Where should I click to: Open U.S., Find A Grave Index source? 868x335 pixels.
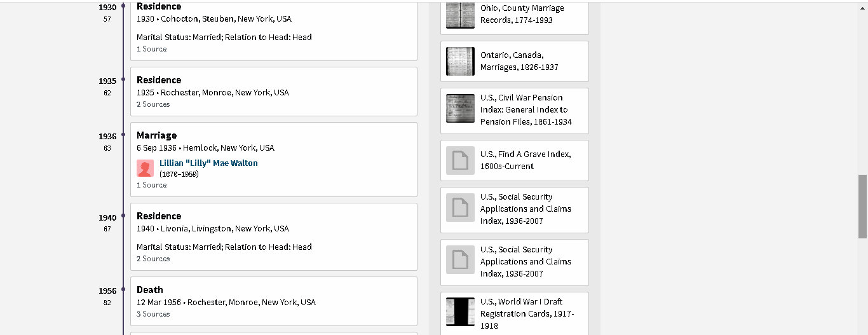[x=525, y=160]
